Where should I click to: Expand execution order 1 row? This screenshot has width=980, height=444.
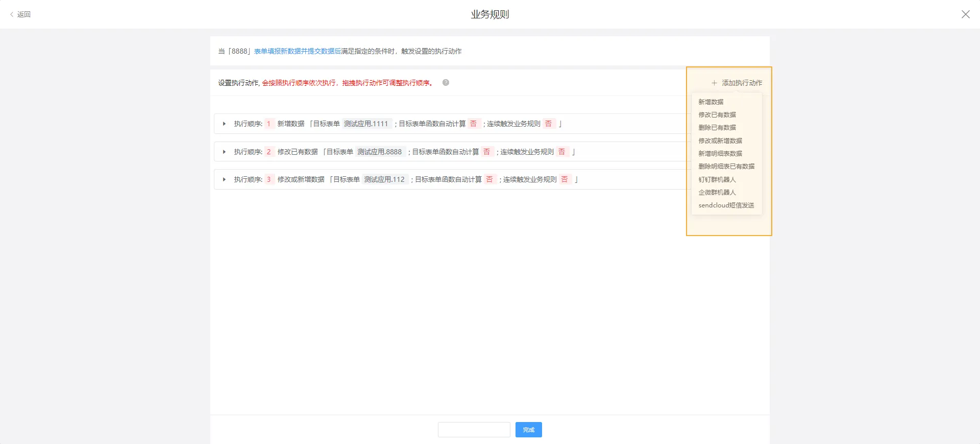point(224,124)
